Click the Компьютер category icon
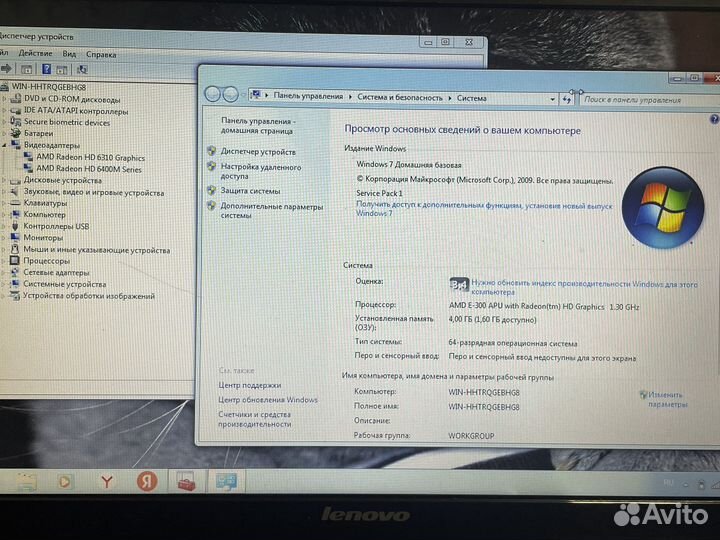The height and width of the screenshot is (540, 720). (15, 214)
